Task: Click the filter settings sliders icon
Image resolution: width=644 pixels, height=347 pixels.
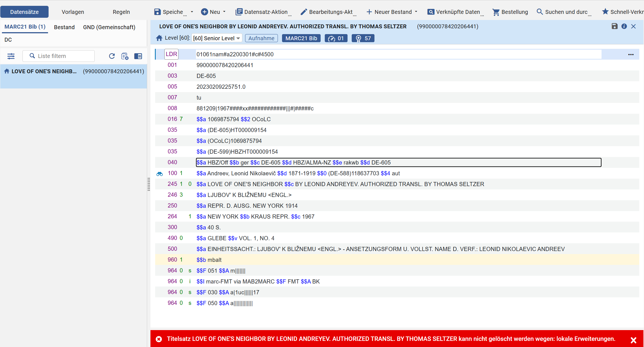Action: [x=11, y=56]
